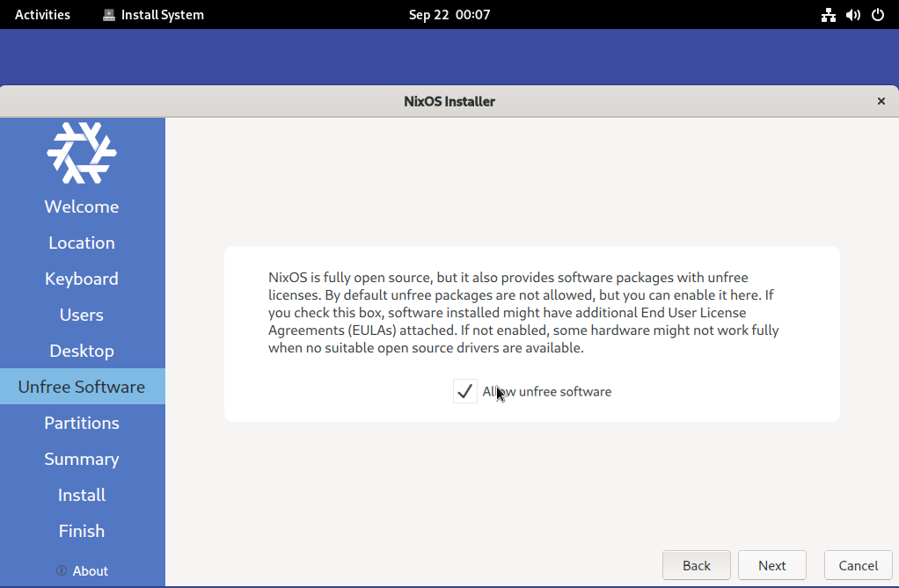Click the power icon in top bar
This screenshot has width=899, height=588.
coord(877,15)
